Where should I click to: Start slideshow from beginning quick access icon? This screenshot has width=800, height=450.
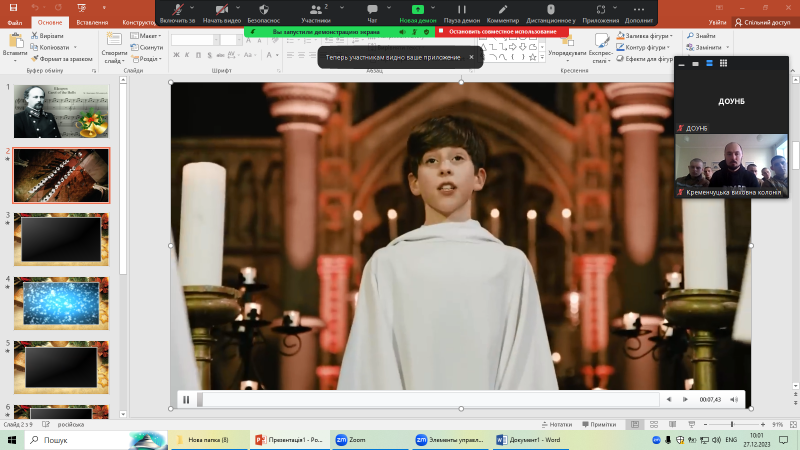pos(82,8)
